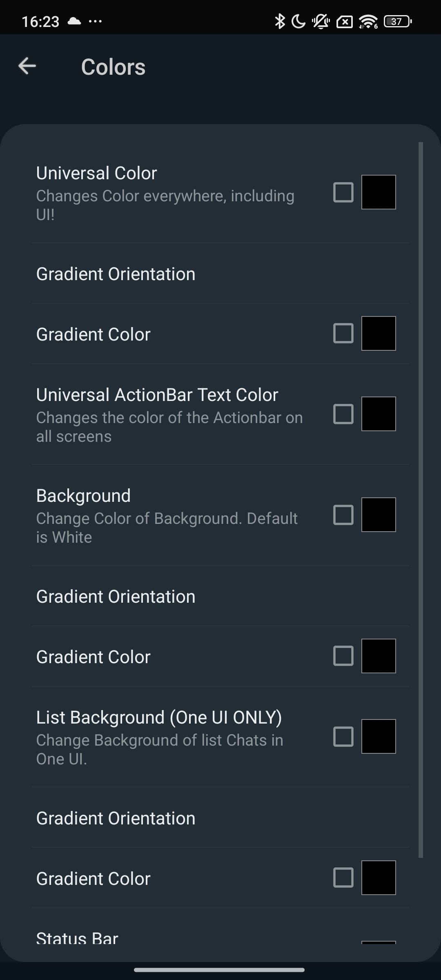Viewport: 441px width, 980px height.
Task: Tap the Bluetooth status bar icon
Action: [280, 21]
